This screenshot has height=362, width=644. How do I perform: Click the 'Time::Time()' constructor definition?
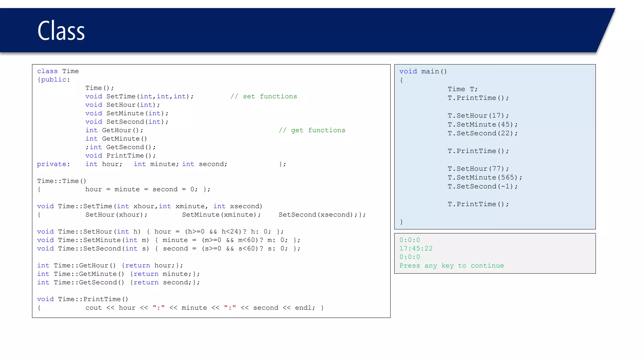(62, 181)
